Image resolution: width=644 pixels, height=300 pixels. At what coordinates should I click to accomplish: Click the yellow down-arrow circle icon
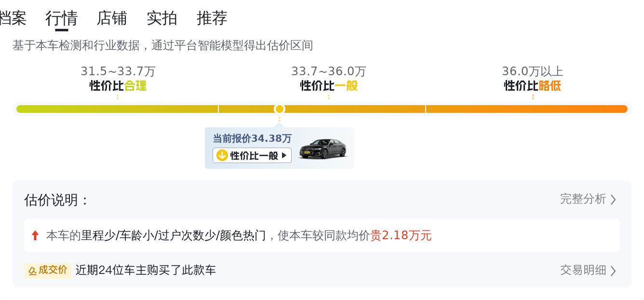[222, 155]
